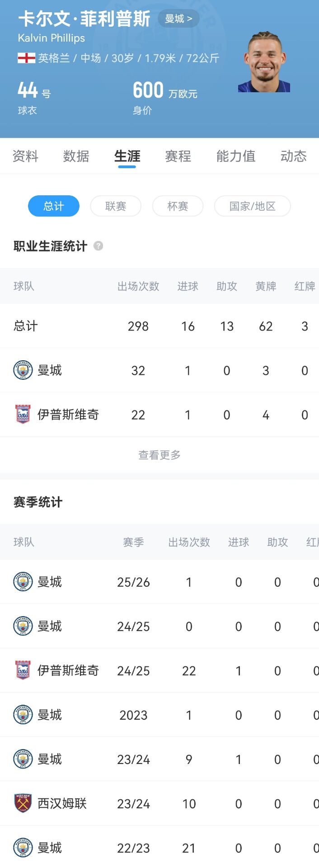Choose the 国家/地区 filter pill
This screenshot has width=319, height=868.
pos(252,206)
